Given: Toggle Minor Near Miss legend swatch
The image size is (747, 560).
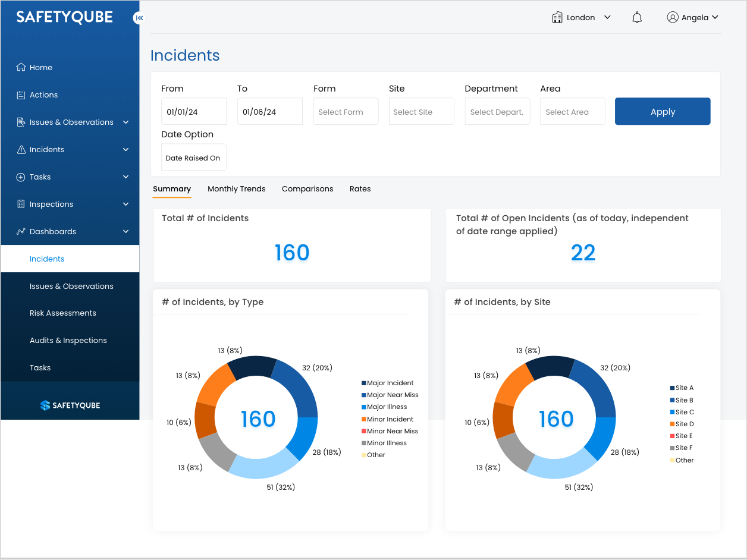Looking at the screenshot, I should (x=364, y=432).
